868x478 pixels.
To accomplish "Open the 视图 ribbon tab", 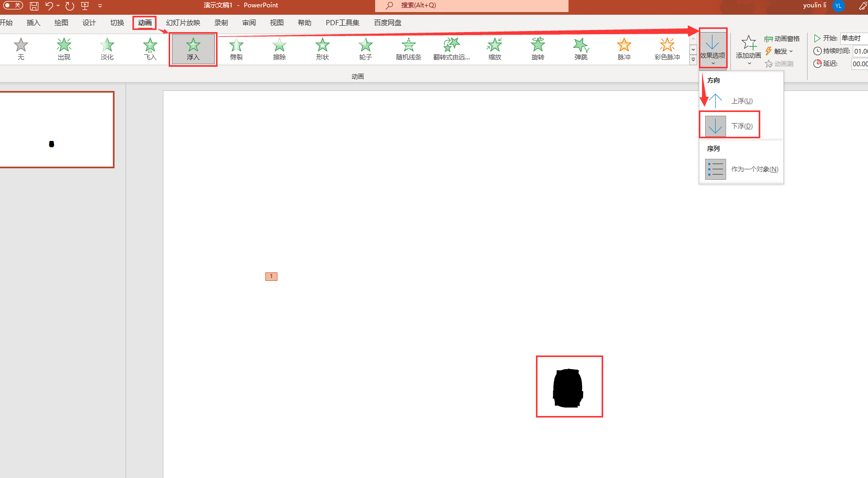I will click(x=277, y=23).
